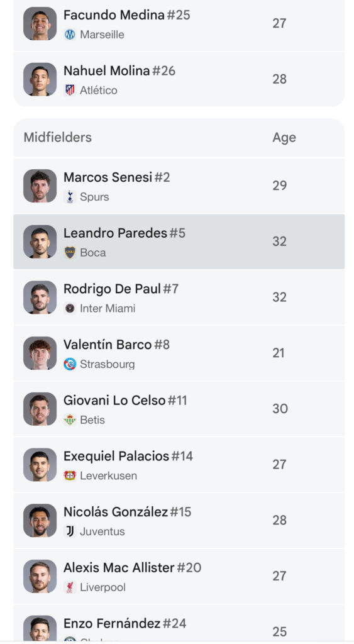Image resolution: width=354 pixels, height=644 pixels.
Task: Click the Midfielders section header
Action: click(57, 137)
